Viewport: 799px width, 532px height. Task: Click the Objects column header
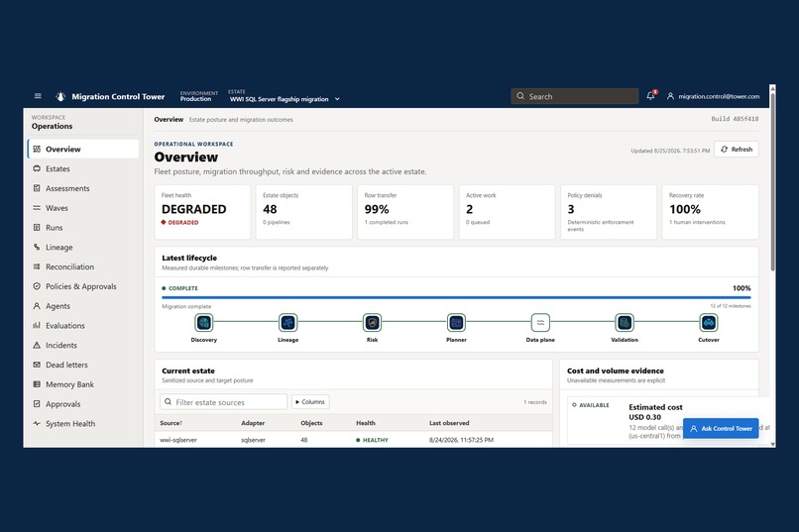pyautogui.click(x=311, y=423)
